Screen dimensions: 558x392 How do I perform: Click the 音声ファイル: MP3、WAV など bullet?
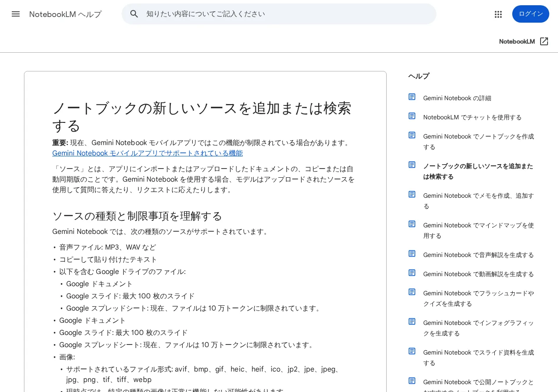pyautogui.click(x=108, y=247)
